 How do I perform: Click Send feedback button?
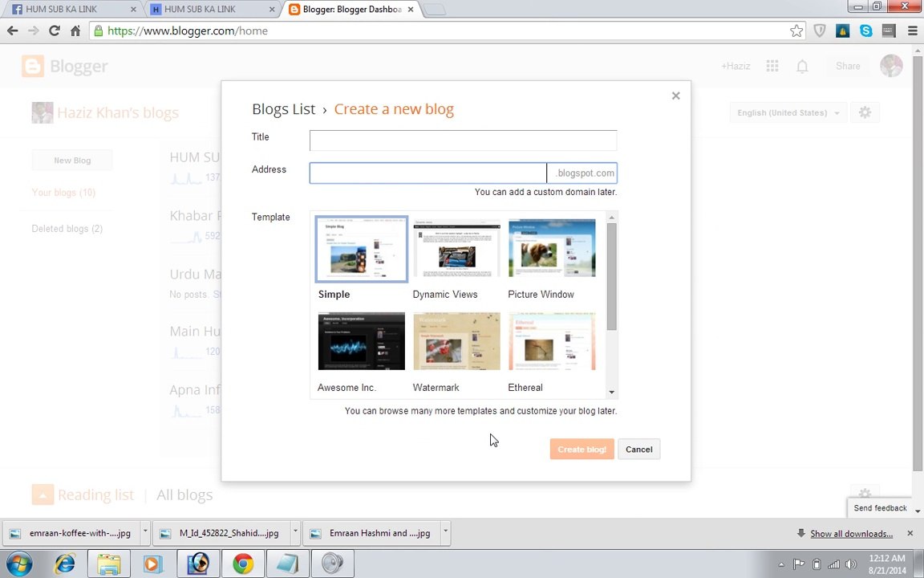(x=880, y=508)
